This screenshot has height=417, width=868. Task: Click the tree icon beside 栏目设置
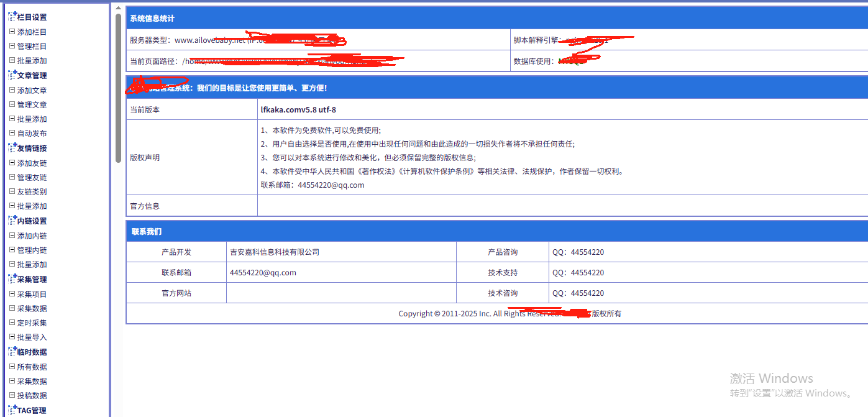tap(12, 17)
